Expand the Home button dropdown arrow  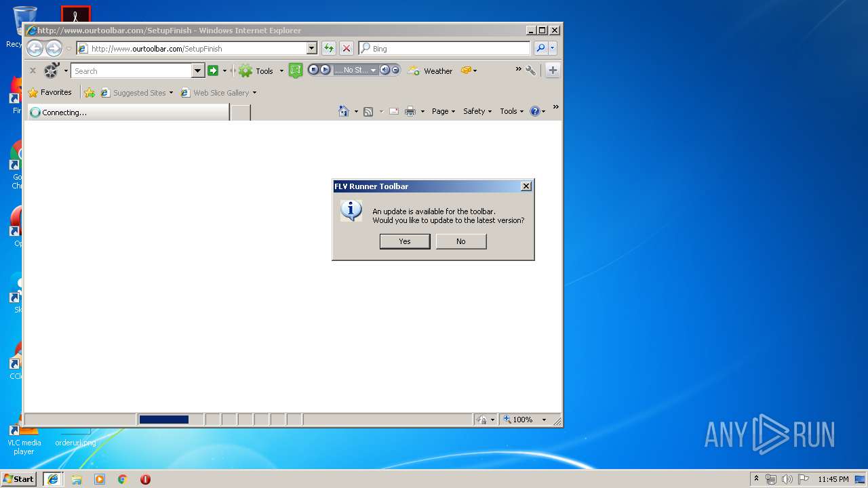point(356,112)
